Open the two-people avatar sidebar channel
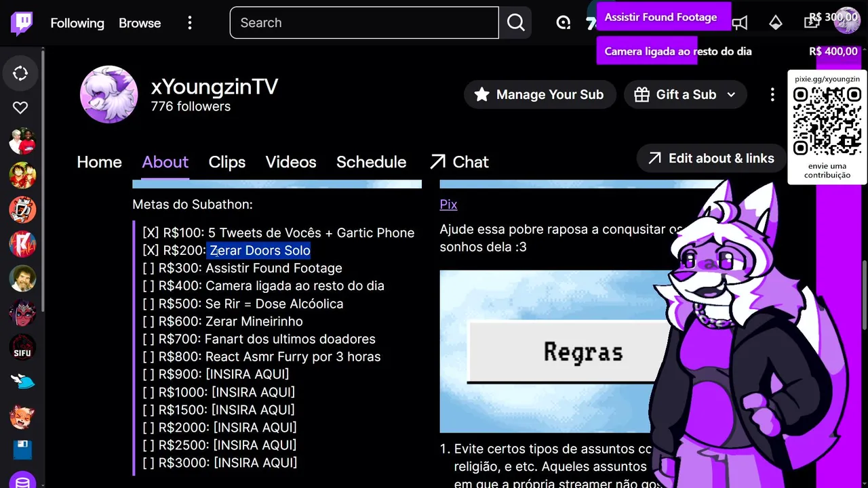The width and height of the screenshot is (868, 488). point(22,142)
